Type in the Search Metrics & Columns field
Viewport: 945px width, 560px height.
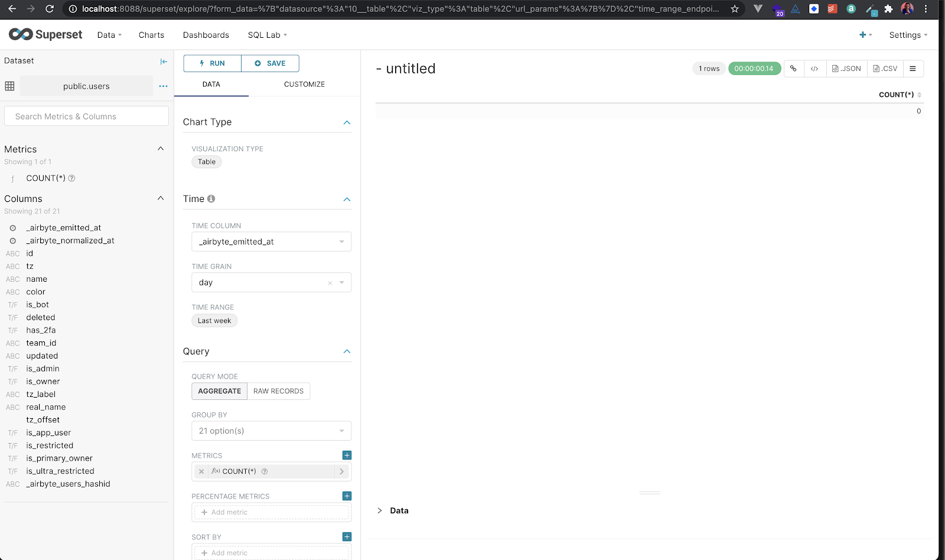coord(86,116)
